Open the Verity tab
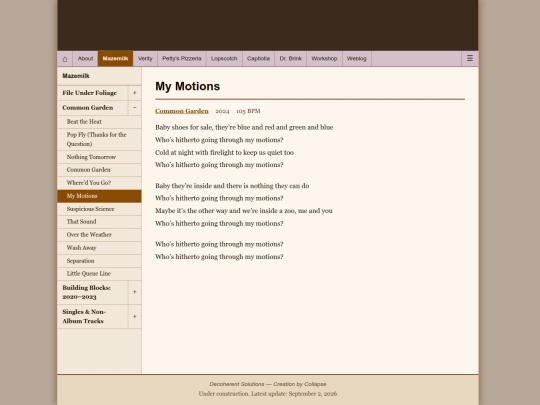Screen dimensions: 540x405 145,59
